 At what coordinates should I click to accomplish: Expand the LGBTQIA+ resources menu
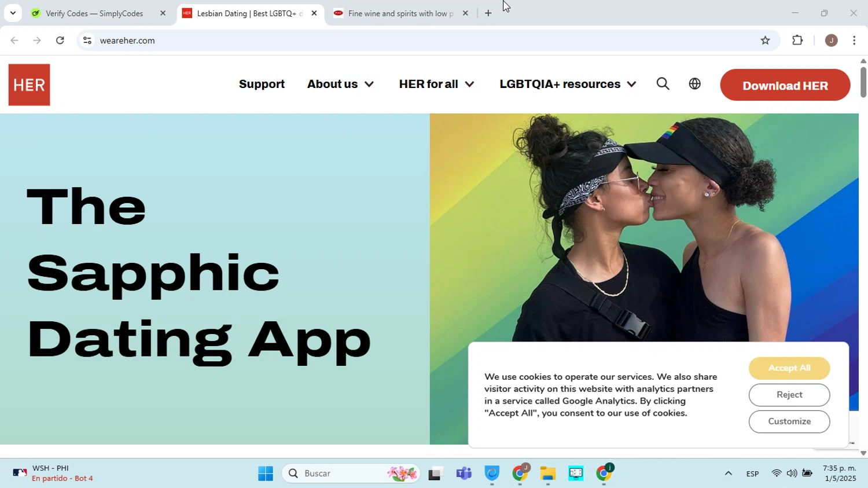tap(568, 85)
